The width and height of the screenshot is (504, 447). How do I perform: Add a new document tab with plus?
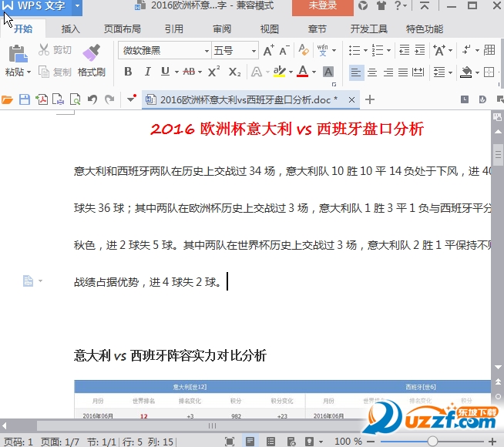[370, 99]
